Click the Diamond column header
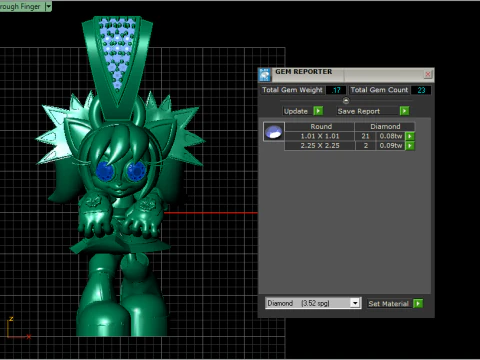 click(385, 126)
